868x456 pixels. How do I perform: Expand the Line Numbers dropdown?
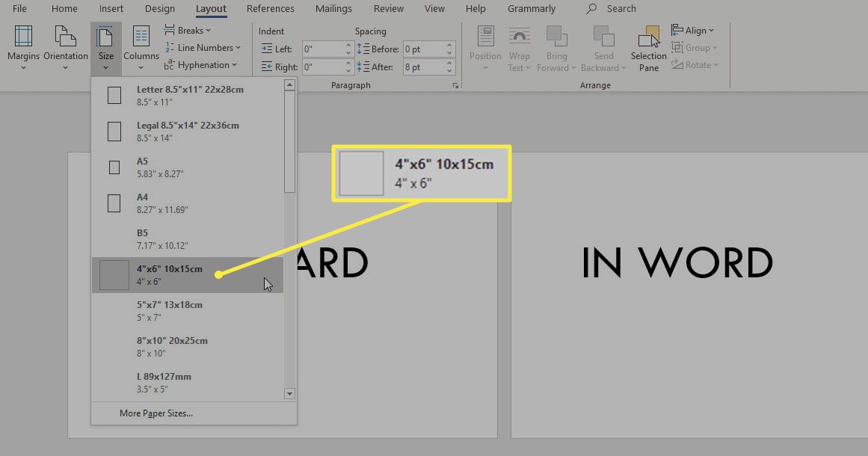pyautogui.click(x=203, y=47)
